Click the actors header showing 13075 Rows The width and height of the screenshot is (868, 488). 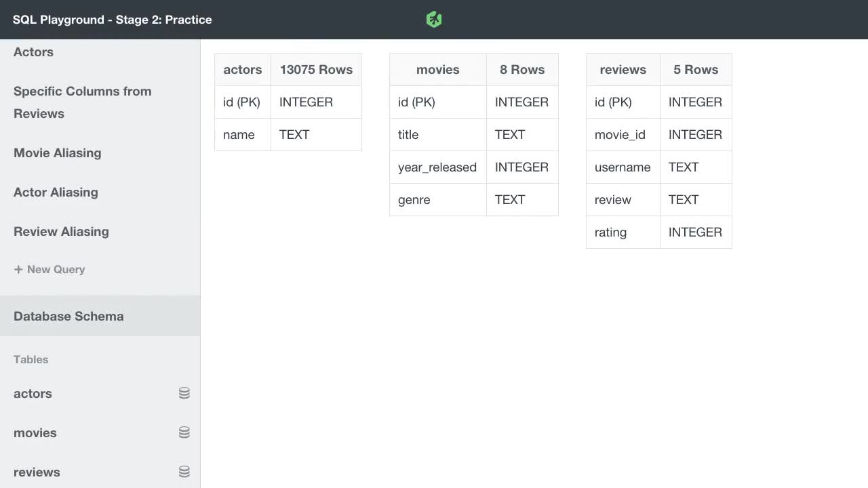(x=288, y=69)
